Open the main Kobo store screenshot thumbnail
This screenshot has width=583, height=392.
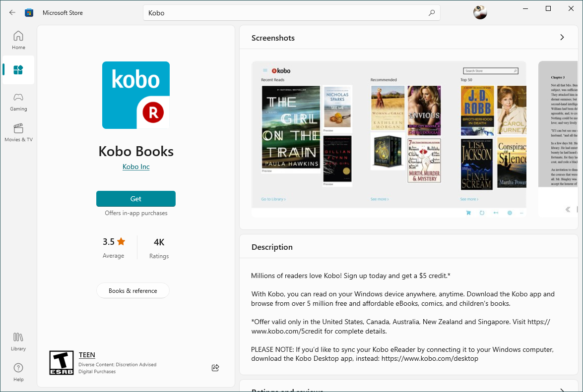tap(389, 139)
